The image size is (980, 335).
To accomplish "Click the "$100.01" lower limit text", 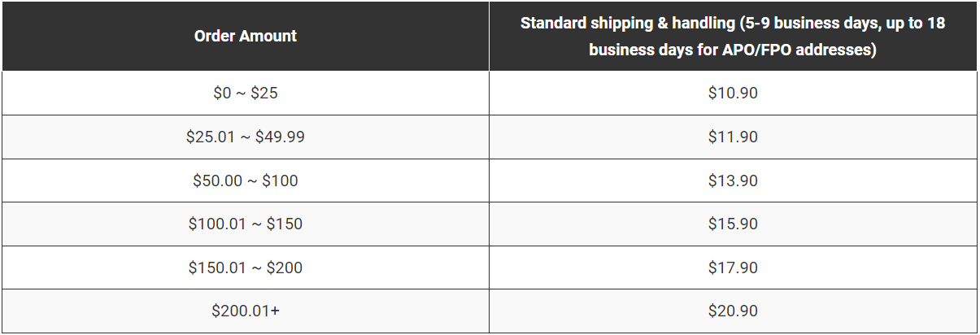I will point(216,224).
